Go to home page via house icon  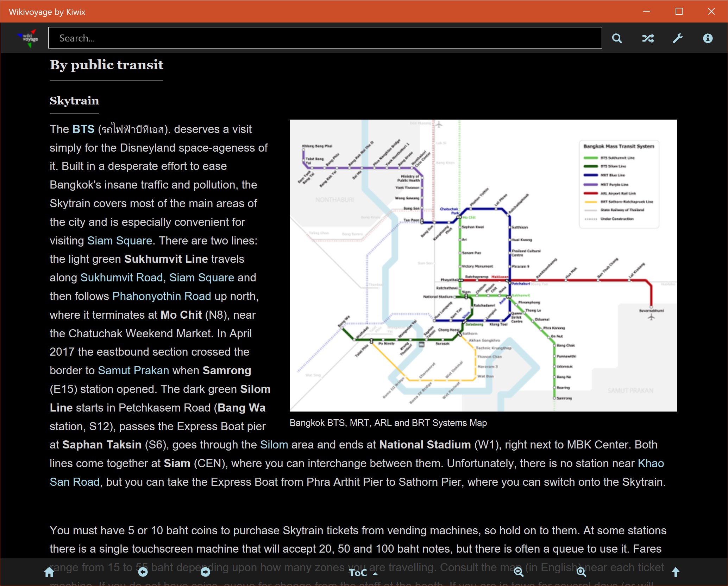pos(49,572)
